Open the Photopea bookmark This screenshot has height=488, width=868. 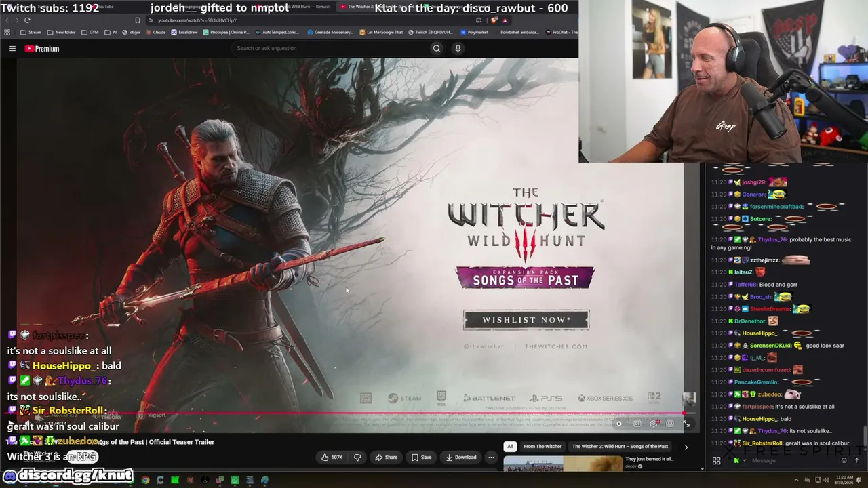tap(226, 32)
